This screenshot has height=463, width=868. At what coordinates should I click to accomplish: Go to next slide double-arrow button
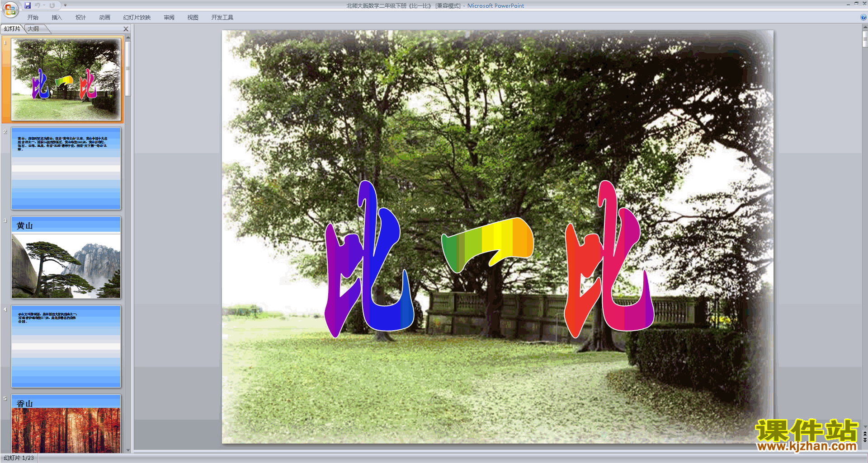(x=865, y=440)
